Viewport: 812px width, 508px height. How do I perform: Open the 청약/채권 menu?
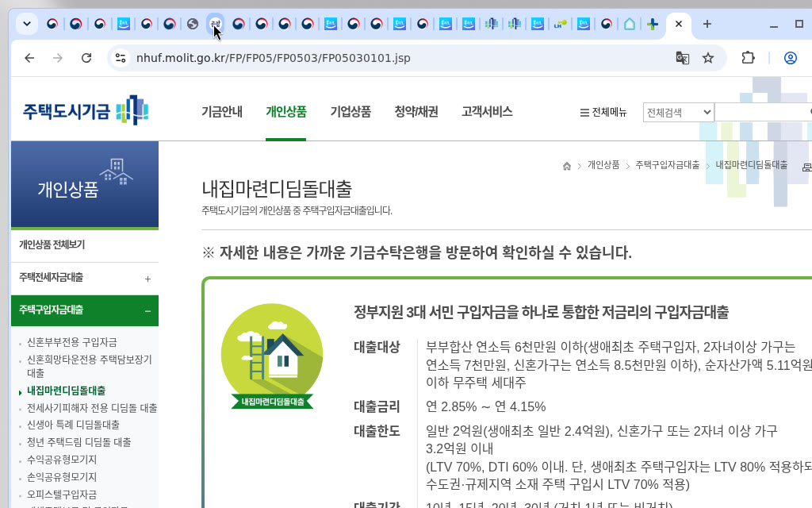coord(416,111)
